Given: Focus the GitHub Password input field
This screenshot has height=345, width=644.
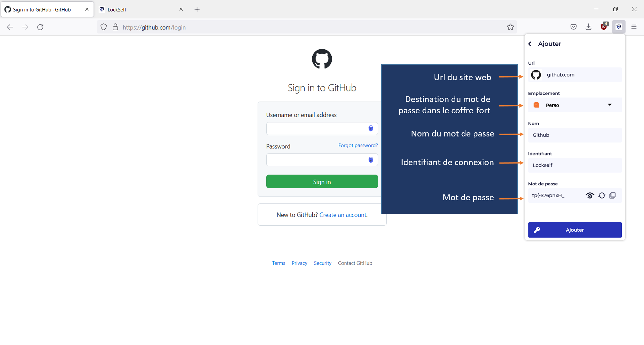Looking at the screenshot, I should coord(322,160).
